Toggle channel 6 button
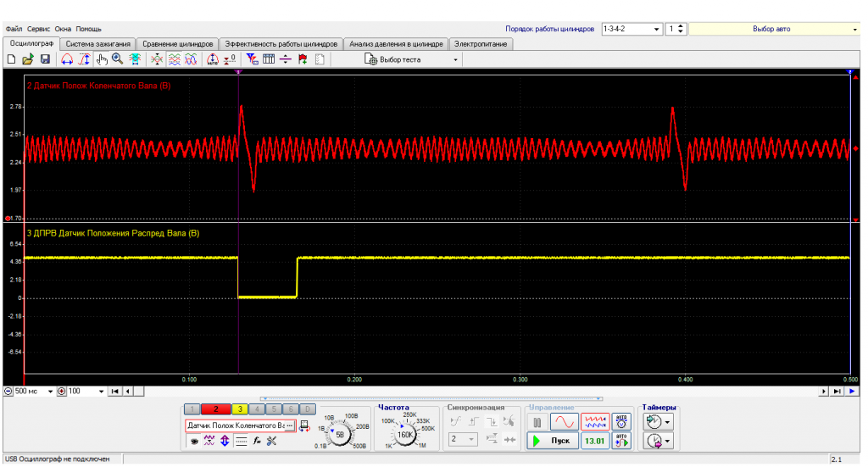 [291, 409]
